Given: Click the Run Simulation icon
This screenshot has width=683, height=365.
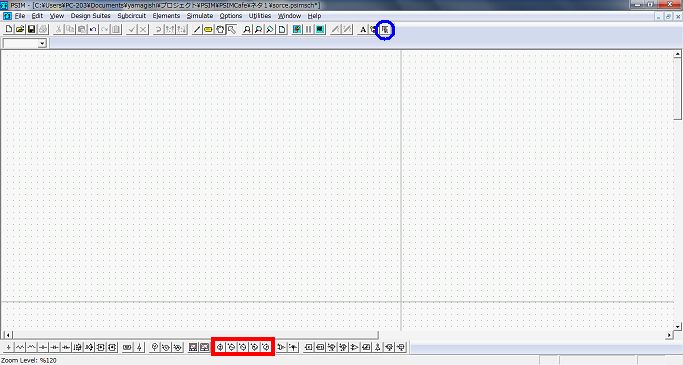Looking at the screenshot, I should coord(297,30).
